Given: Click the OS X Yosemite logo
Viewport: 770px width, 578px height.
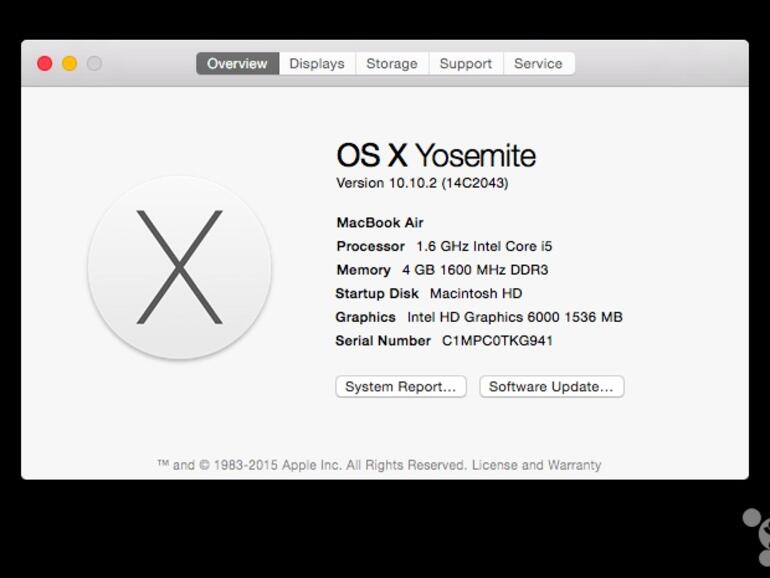Looking at the screenshot, I should pyautogui.click(x=179, y=268).
